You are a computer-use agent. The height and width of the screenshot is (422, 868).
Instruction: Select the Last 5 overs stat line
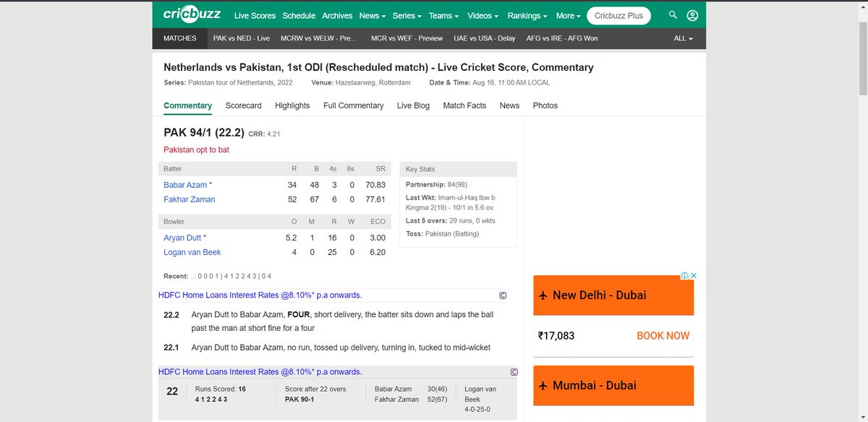(x=450, y=220)
